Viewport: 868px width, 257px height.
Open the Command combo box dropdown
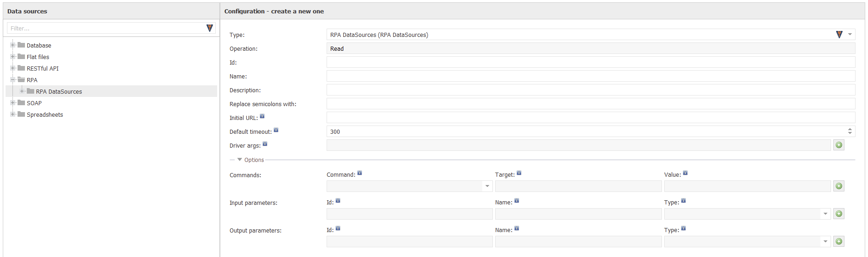click(x=487, y=186)
